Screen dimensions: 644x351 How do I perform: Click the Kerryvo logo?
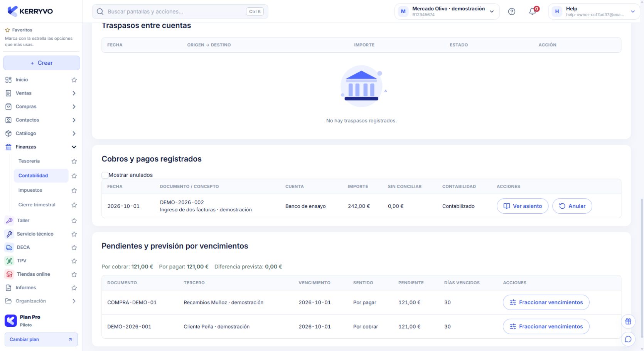(x=30, y=11)
